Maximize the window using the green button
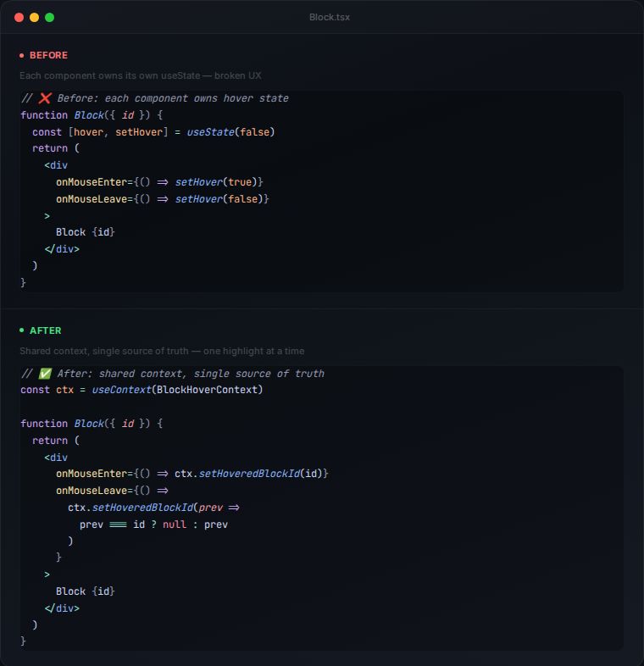Image resolution: width=644 pixels, height=666 pixels. click(x=50, y=18)
